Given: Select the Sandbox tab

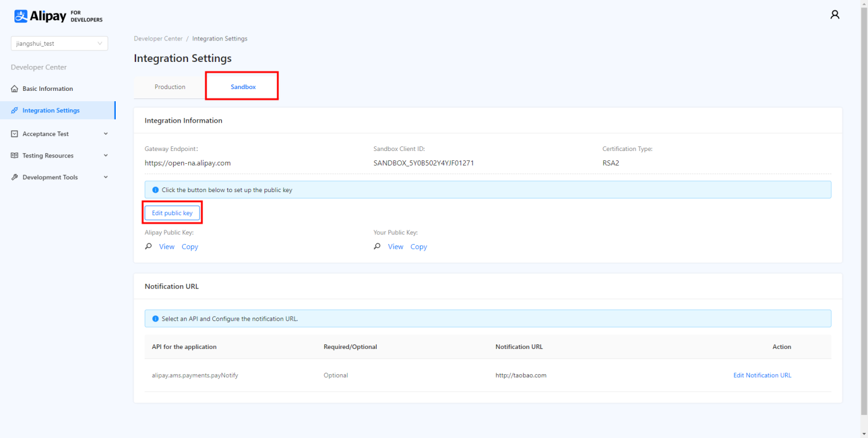Looking at the screenshot, I should coord(242,86).
